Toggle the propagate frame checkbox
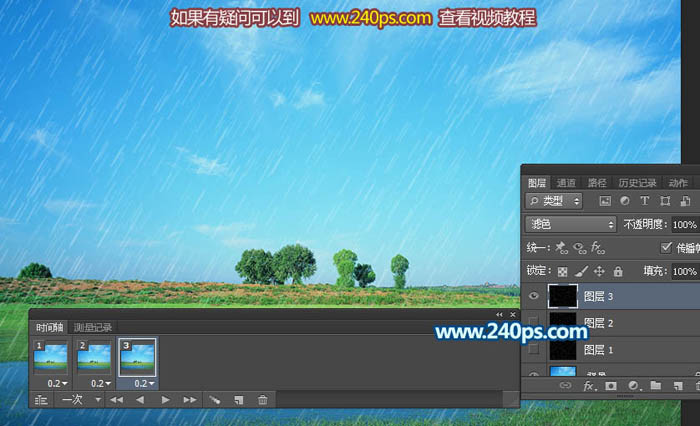This screenshot has height=426, width=700. [666, 247]
